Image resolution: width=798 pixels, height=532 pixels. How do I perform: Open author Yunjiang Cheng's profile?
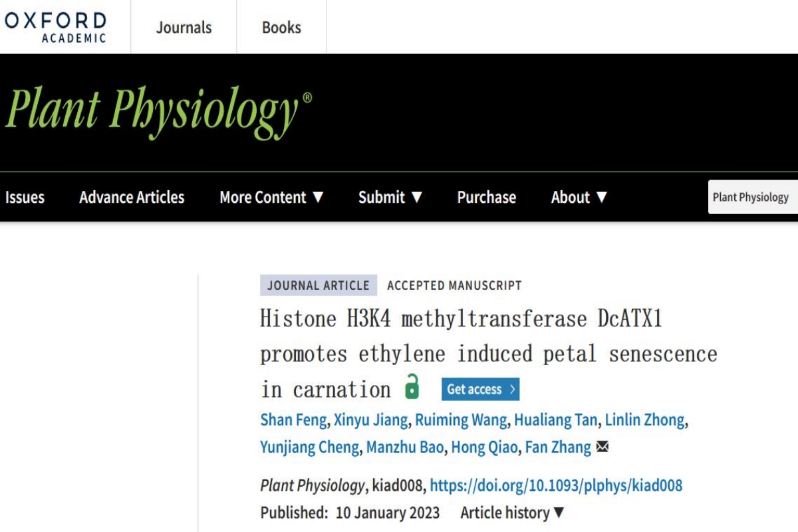309,447
